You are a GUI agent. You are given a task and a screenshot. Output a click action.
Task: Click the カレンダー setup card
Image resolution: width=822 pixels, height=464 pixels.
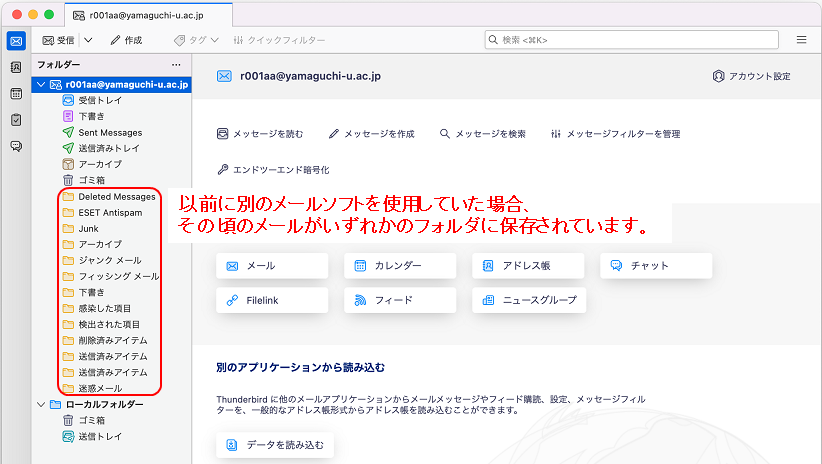[x=400, y=266]
